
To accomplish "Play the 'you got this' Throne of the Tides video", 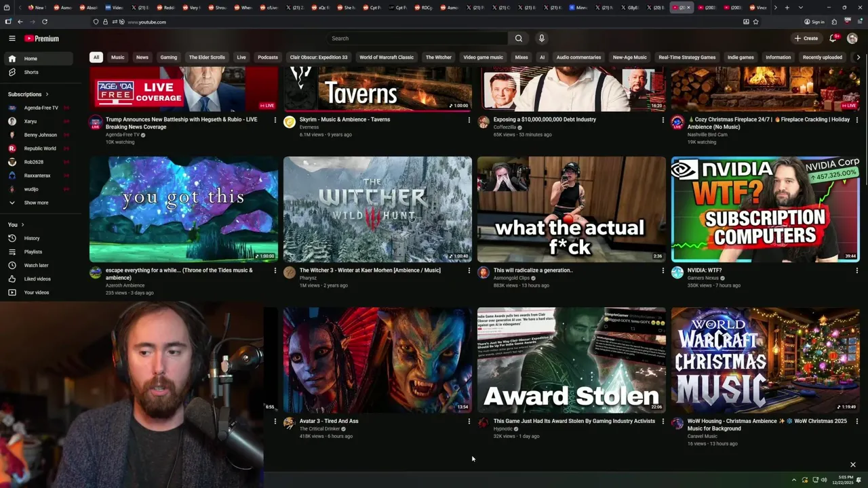I will (184, 209).
